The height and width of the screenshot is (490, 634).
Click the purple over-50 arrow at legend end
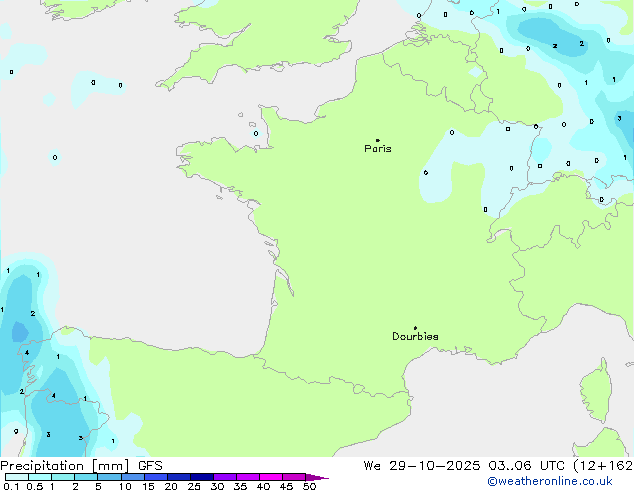coord(317,477)
